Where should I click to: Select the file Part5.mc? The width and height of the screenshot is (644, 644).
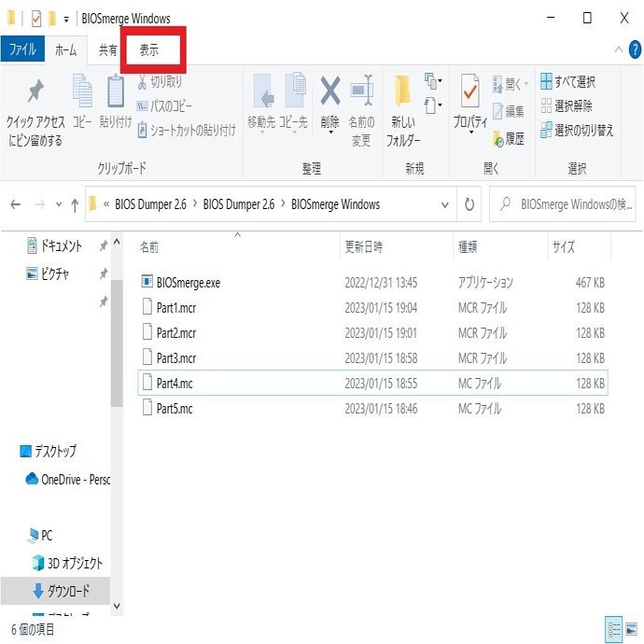(x=372, y=409)
